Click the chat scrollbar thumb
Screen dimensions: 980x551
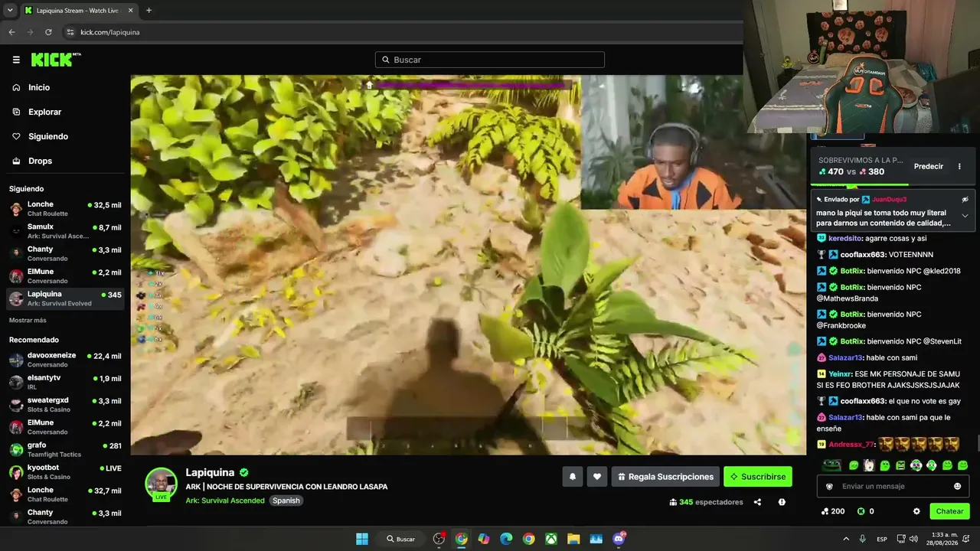(977, 444)
